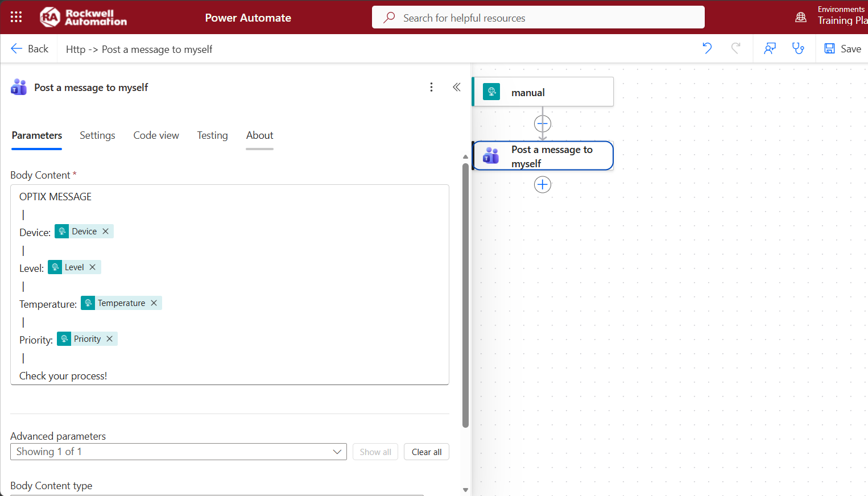The width and height of the screenshot is (868, 496).
Task: Click the Check your process! text line
Action: coord(63,376)
